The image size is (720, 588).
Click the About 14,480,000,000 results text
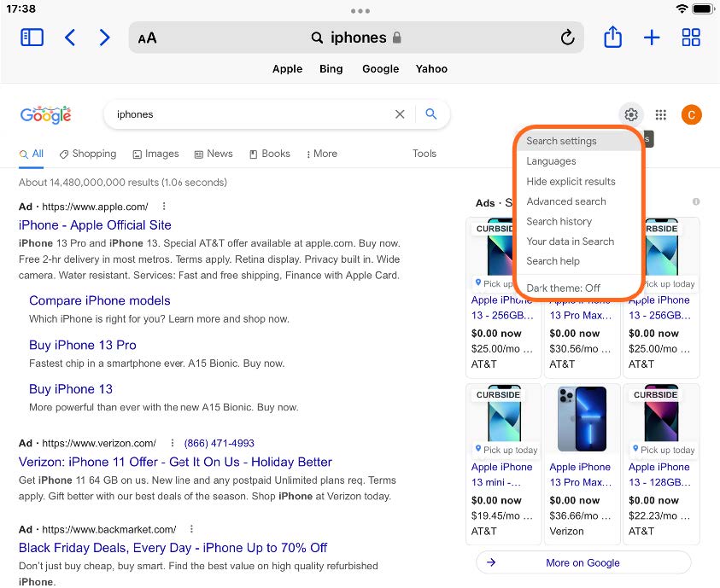pyautogui.click(x=123, y=182)
